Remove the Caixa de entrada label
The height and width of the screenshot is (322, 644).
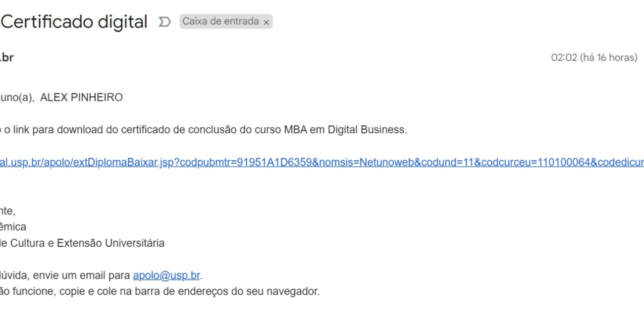coord(266,22)
